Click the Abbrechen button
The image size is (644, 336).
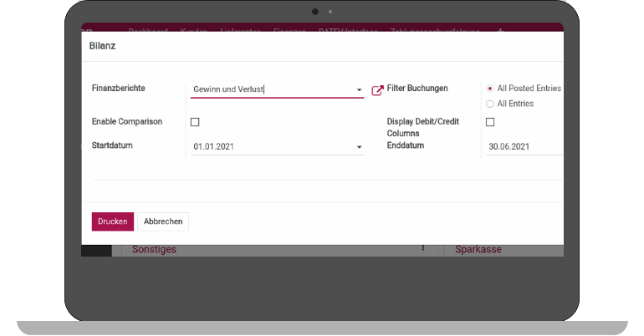coord(163,221)
